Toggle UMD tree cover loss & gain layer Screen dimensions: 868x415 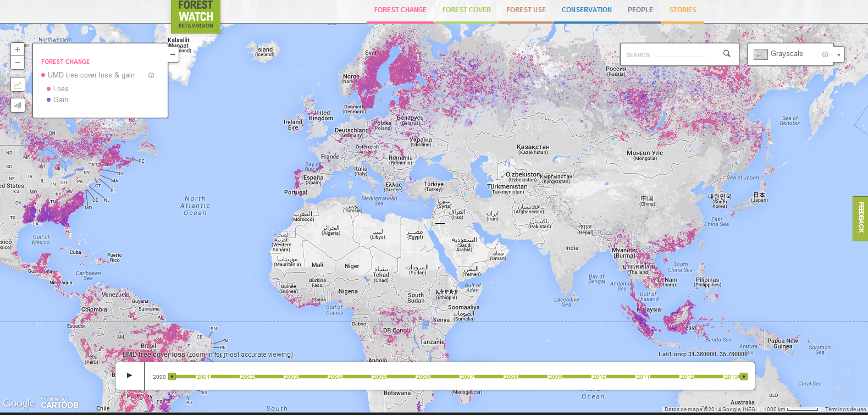(91, 75)
